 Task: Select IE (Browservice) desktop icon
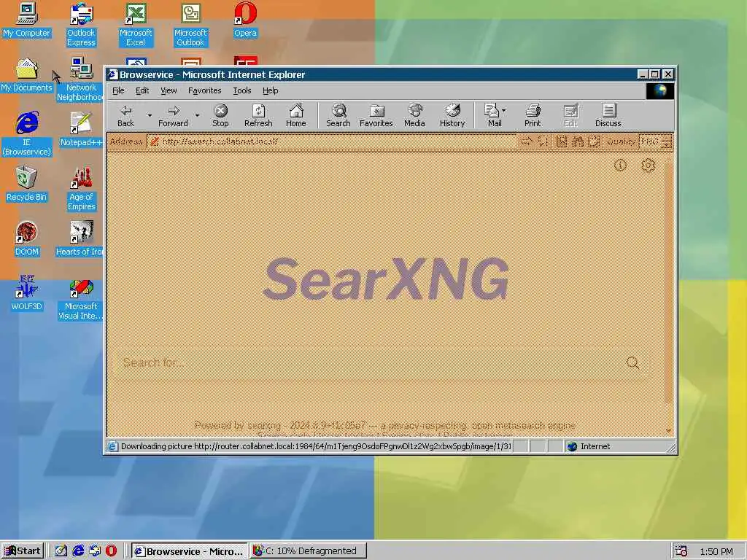(x=27, y=134)
